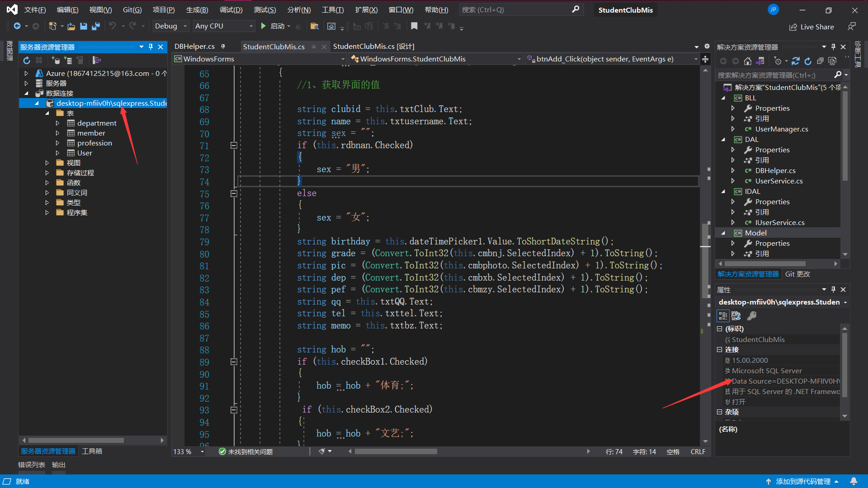This screenshot has height=488, width=868.
Task: Click the notification bell in status bar
Action: [854, 481]
